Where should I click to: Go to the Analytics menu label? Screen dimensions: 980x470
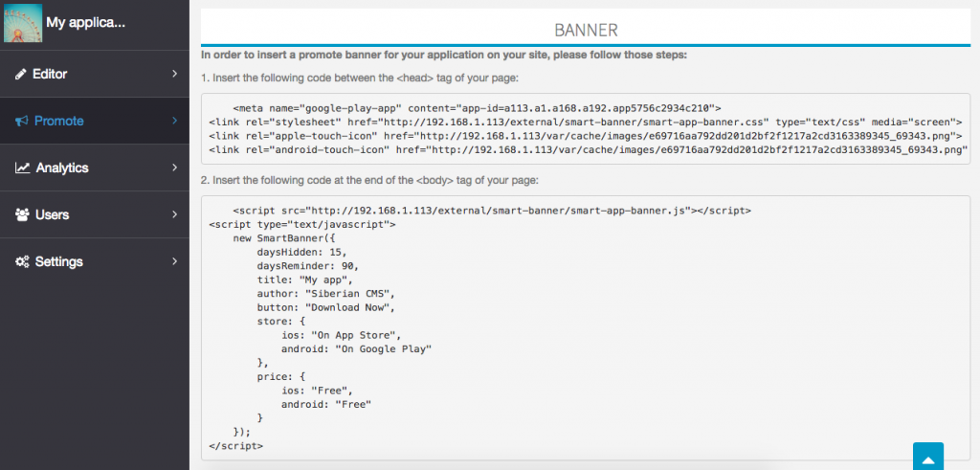[62, 168]
